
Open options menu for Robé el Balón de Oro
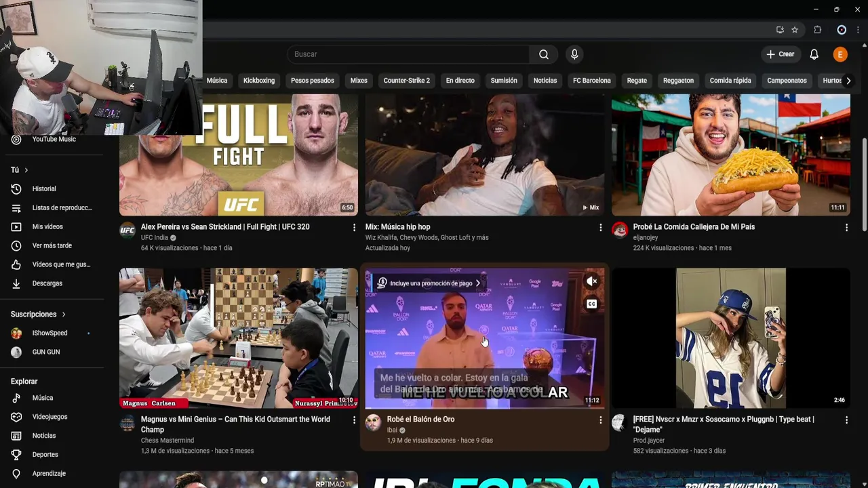click(x=600, y=420)
